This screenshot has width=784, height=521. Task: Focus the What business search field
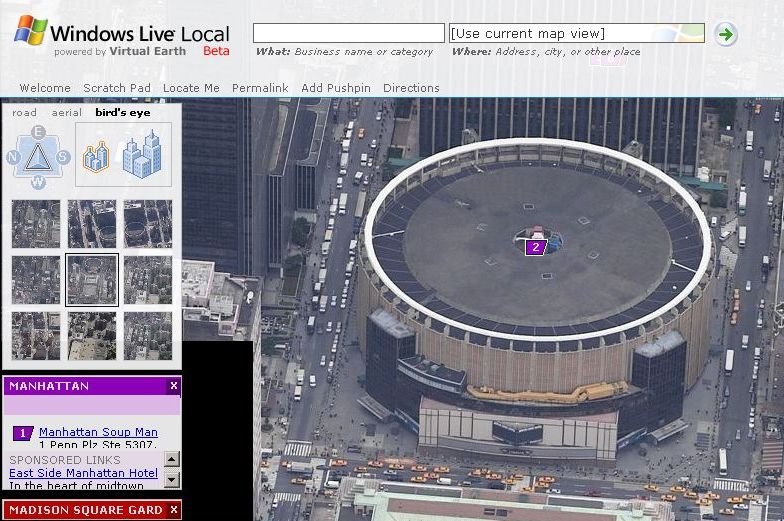[x=348, y=34]
